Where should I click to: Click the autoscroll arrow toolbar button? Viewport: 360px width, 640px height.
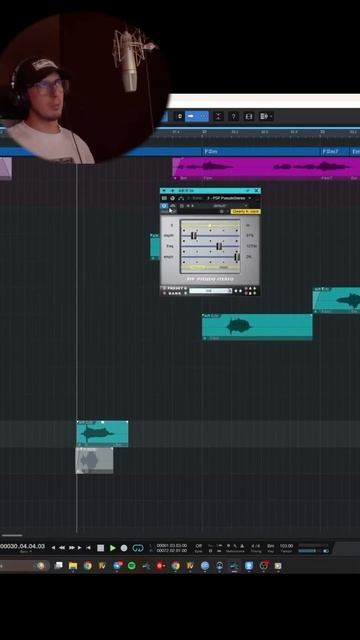point(192,116)
